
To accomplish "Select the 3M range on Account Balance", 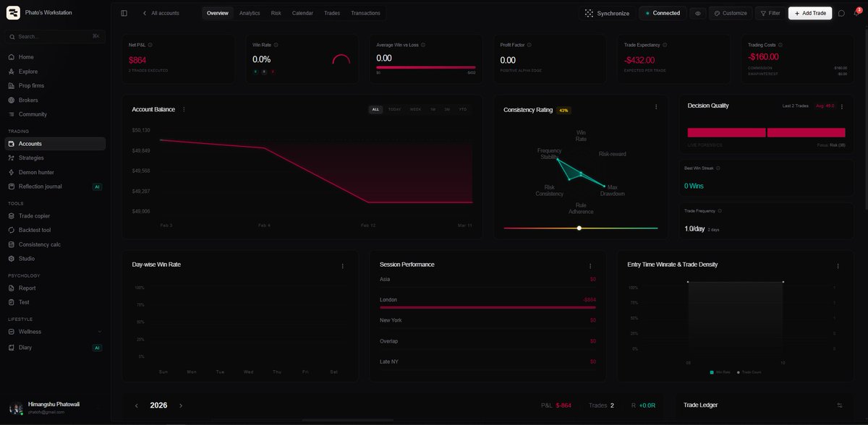I will 447,109.
